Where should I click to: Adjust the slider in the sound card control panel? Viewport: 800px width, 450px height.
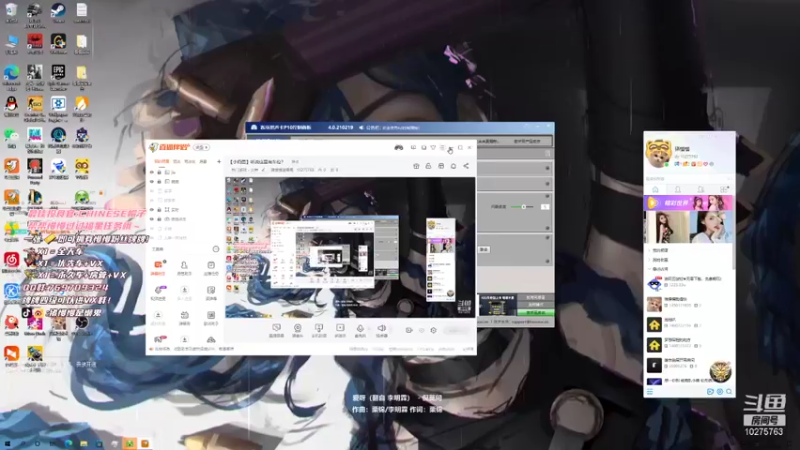pos(522,207)
